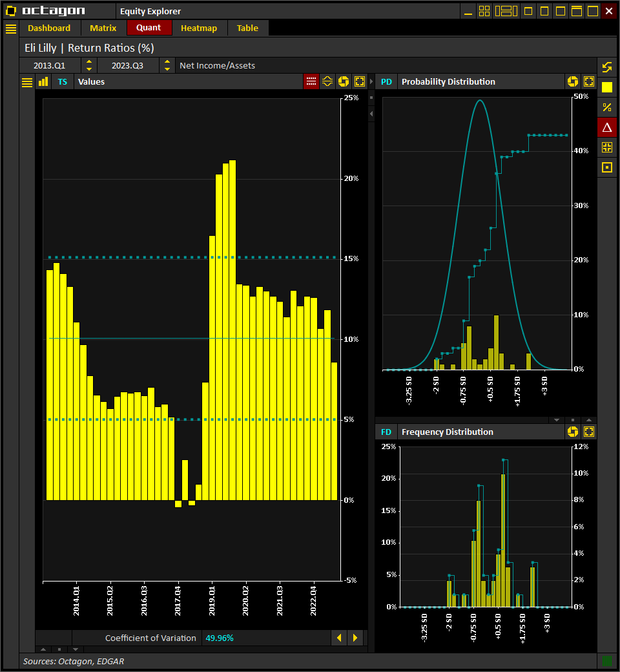620x672 pixels.
Task: Click the left-pointing splitter arrow beside chart
Action: (371, 114)
